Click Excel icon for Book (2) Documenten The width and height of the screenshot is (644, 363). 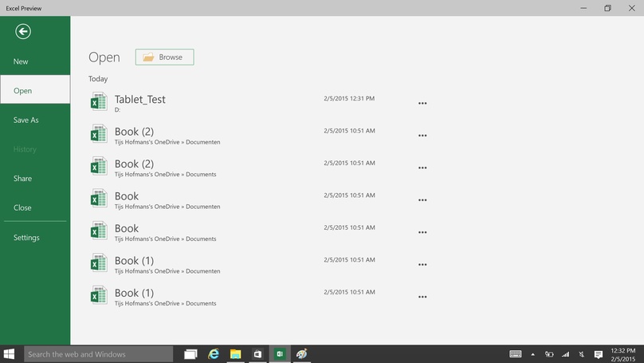(x=99, y=133)
